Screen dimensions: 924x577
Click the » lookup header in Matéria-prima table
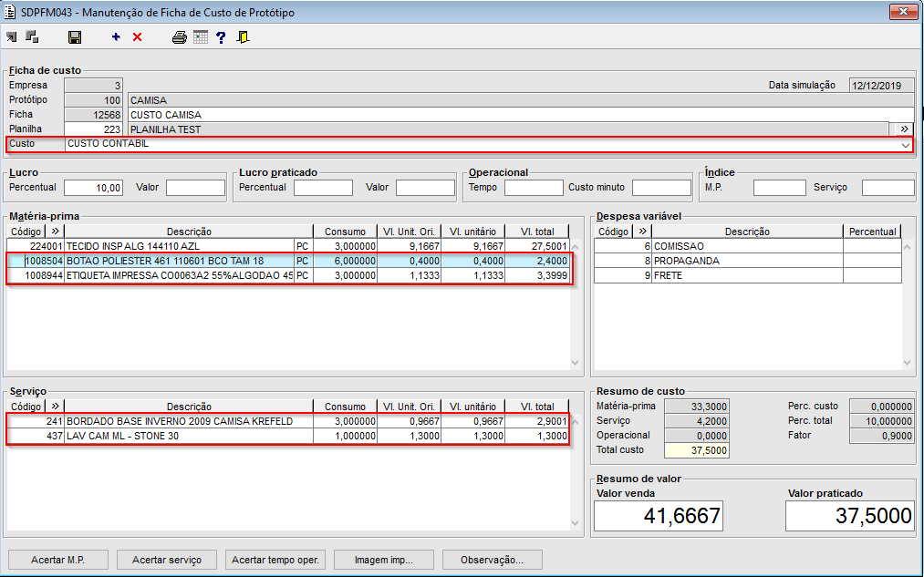[x=55, y=232]
